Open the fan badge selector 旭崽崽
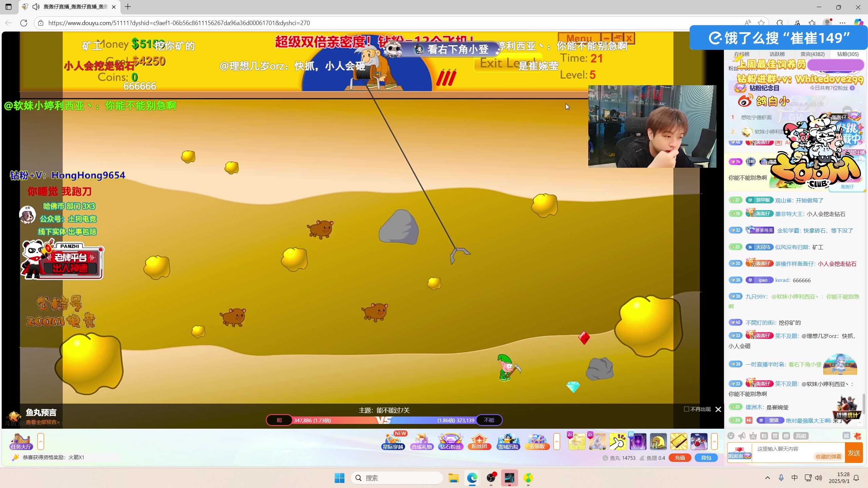The image size is (868, 488). 739,452
